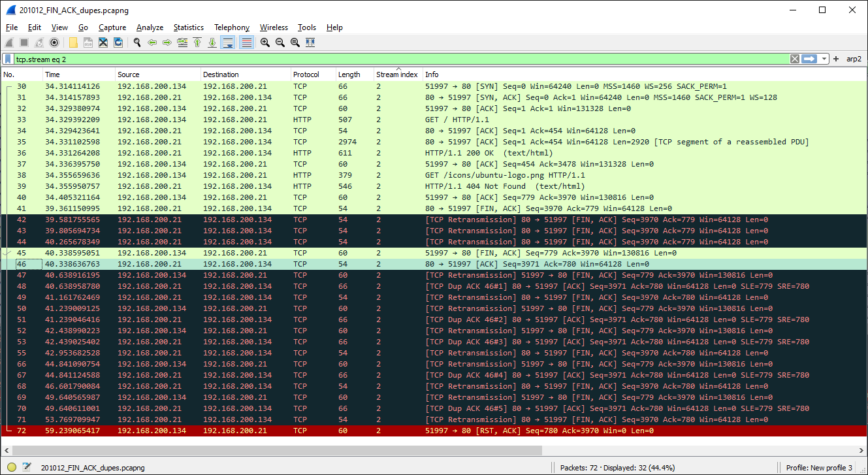
Task: Apply the display filter arrow button
Action: click(810, 59)
